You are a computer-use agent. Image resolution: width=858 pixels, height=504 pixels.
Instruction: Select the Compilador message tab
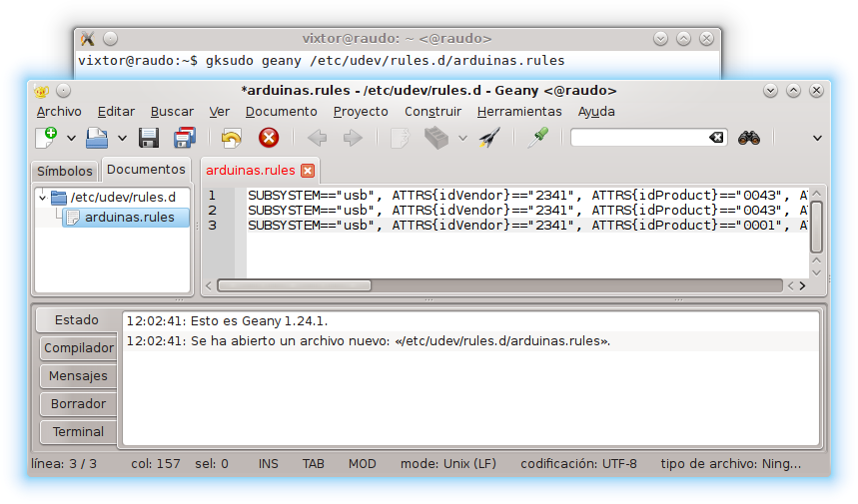(79, 348)
